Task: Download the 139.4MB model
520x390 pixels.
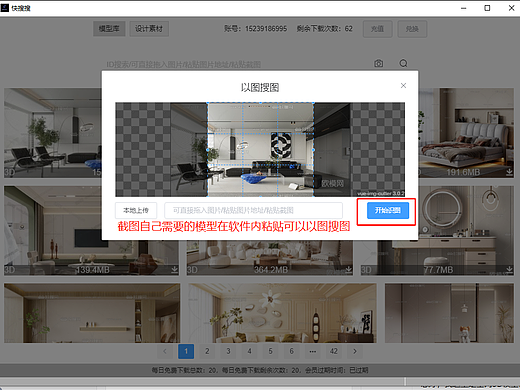Action: click(x=174, y=269)
